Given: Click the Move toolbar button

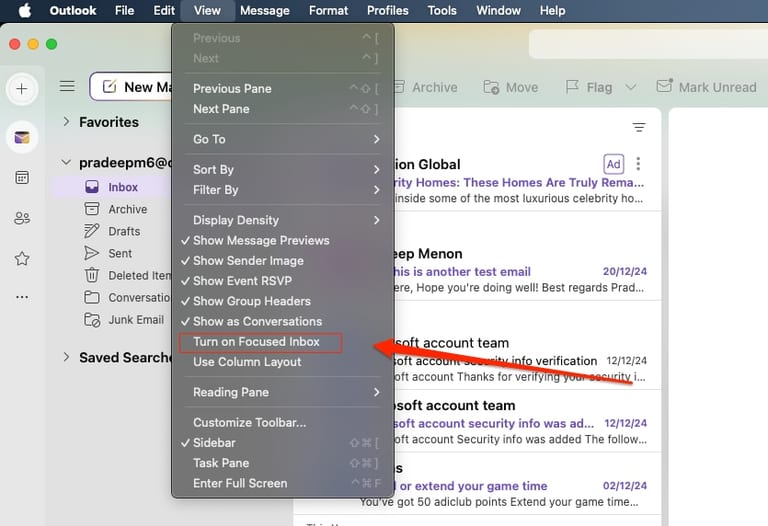Looking at the screenshot, I should (x=511, y=87).
